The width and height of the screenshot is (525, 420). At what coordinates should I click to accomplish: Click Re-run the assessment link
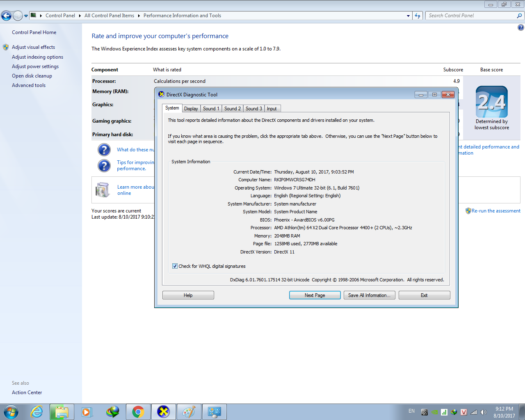(x=496, y=211)
